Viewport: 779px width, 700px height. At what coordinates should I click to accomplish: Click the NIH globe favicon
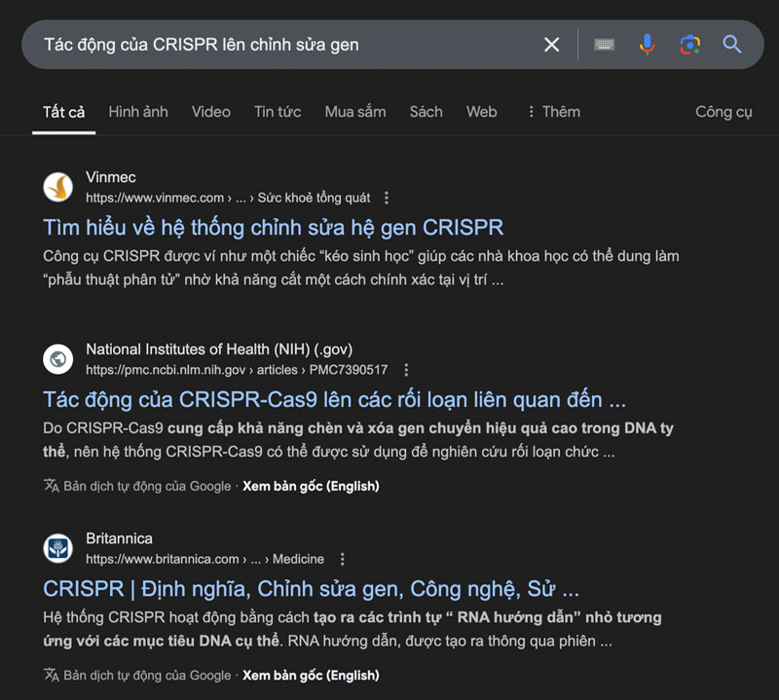56,358
